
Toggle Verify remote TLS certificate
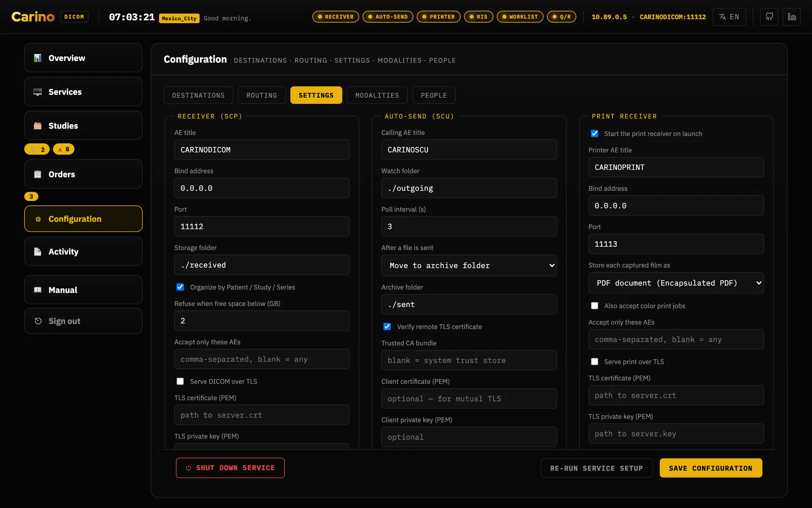(387, 326)
